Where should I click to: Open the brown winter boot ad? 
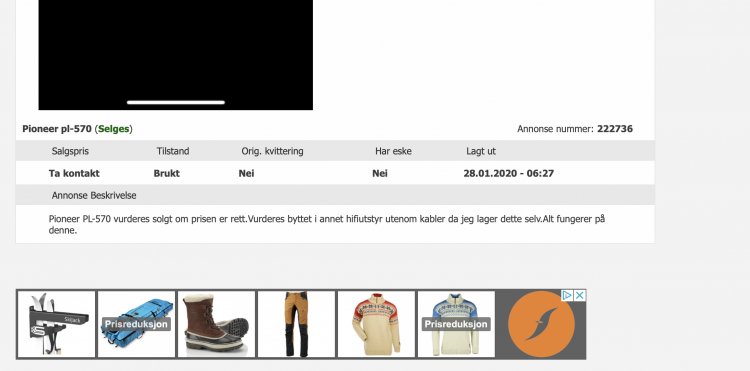pyautogui.click(x=216, y=324)
